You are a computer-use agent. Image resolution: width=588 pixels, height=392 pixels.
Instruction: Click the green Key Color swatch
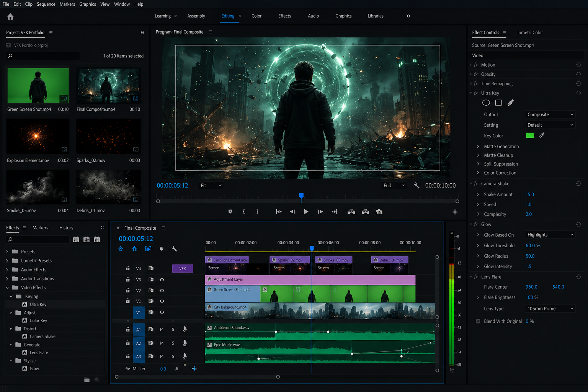pos(530,136)
